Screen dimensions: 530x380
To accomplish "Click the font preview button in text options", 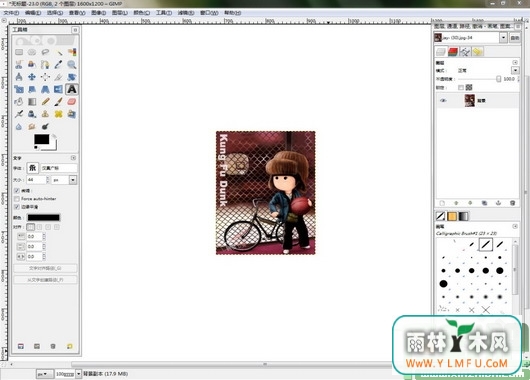I will pyautogui.click(x=32, y=168).
